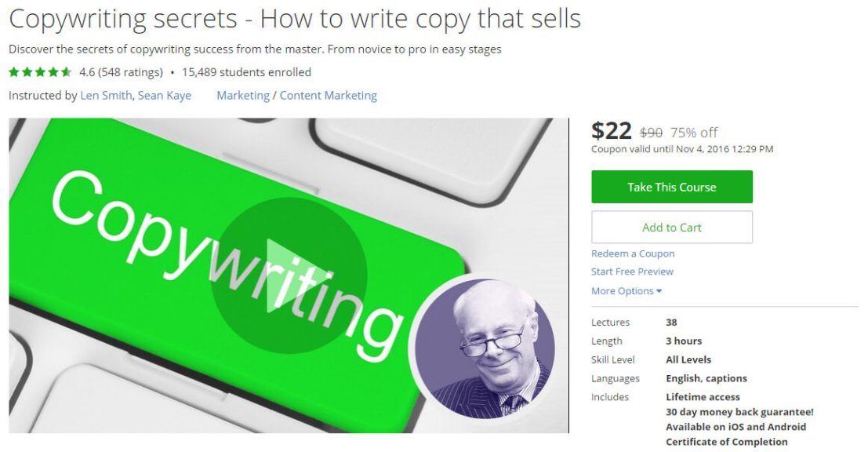
Task: Click the course title heading
Action: pos(295,18)
